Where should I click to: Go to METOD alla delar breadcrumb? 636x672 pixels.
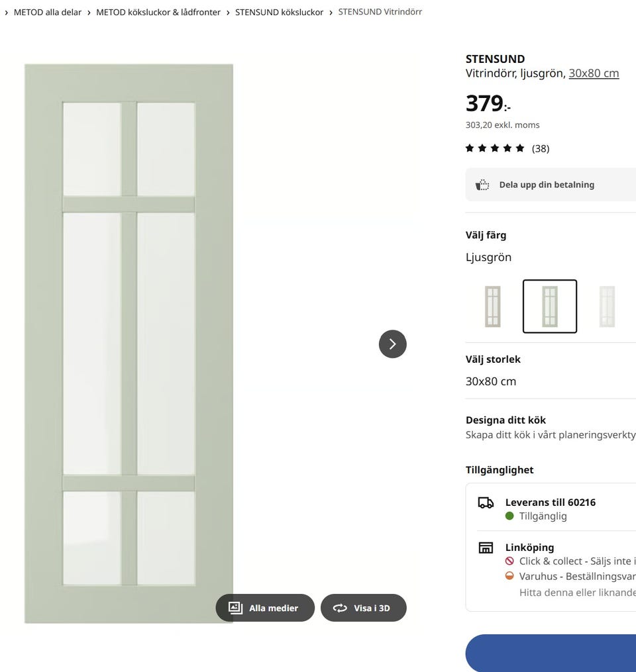(x=48, y=13)
